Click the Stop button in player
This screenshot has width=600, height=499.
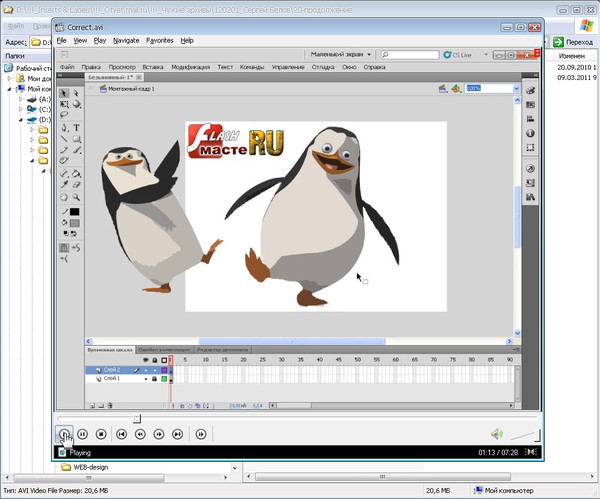point(101,434)
